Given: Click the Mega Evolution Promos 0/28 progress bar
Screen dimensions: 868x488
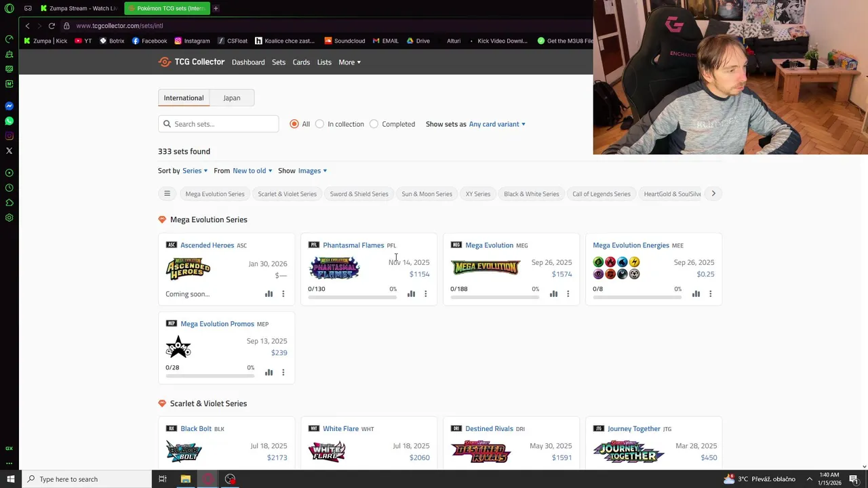Looking at the screenshot, I should coord(210,375).
